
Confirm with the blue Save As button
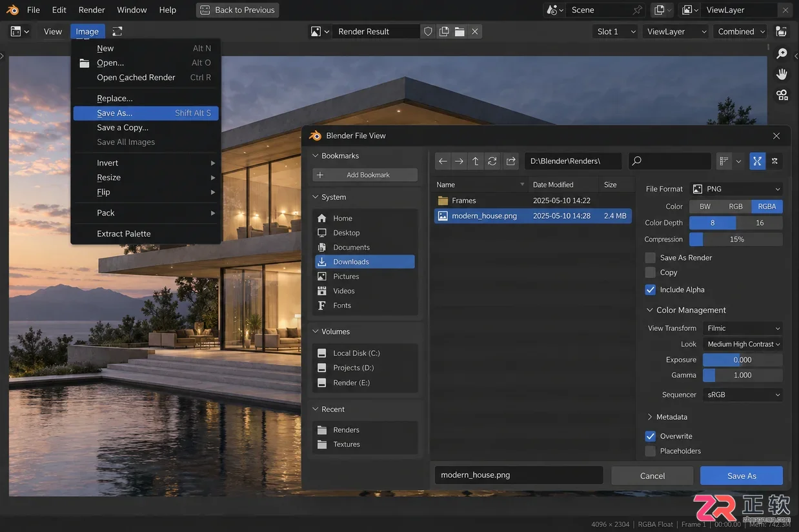tap(742, 476)
